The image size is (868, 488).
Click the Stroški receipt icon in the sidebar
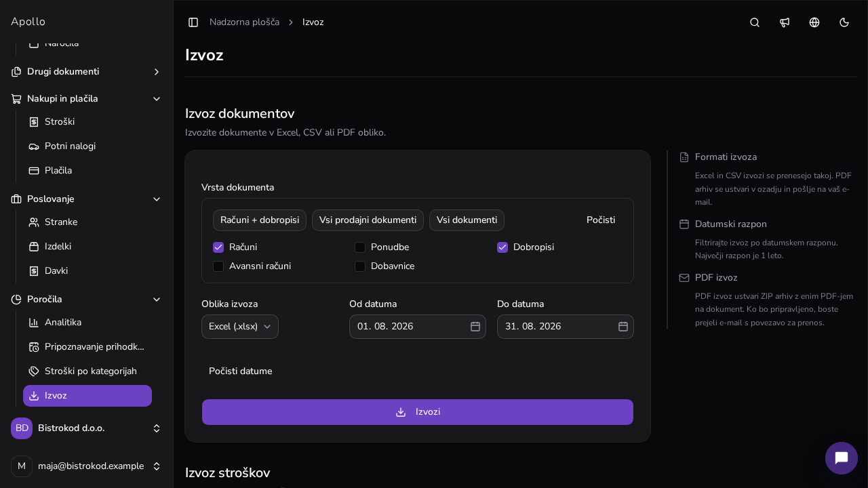click(x=34, y=122)
